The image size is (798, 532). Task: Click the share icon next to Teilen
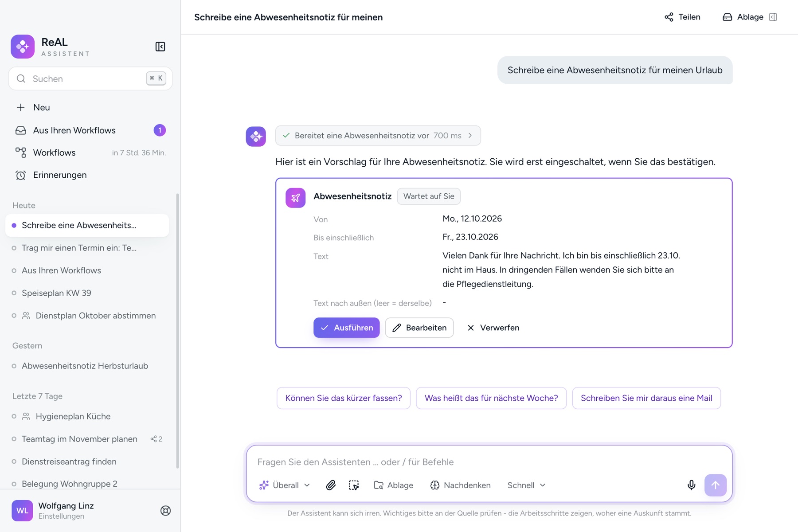[669, 17]
